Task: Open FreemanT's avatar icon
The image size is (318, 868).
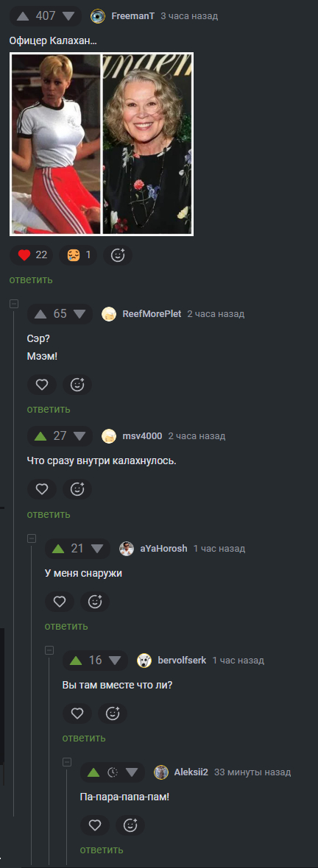Action: [x=98, y=16]
